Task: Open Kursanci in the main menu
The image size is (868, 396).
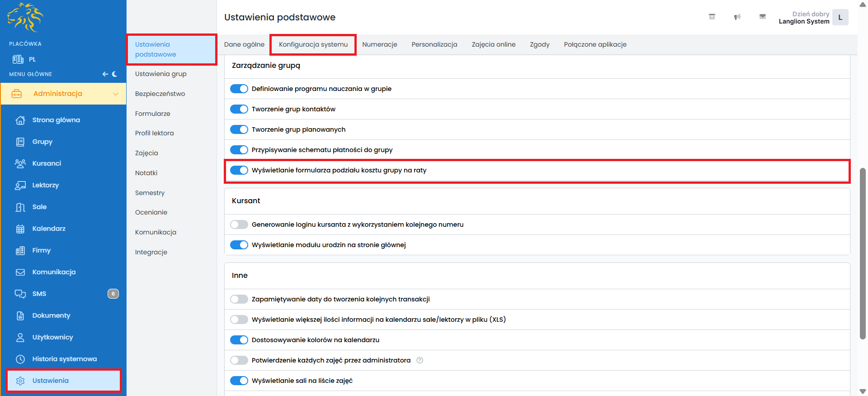Action: (47, 163)
